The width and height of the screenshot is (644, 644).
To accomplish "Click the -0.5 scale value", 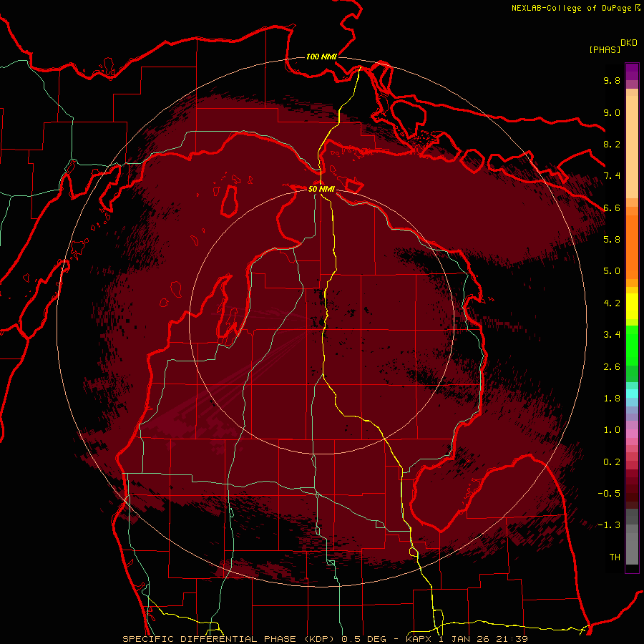I will click(609, 494).
